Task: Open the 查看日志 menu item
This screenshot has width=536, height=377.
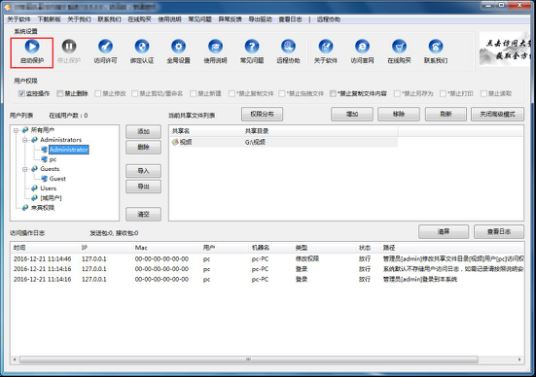Action: pyautogui.click(x=290, y=19)
